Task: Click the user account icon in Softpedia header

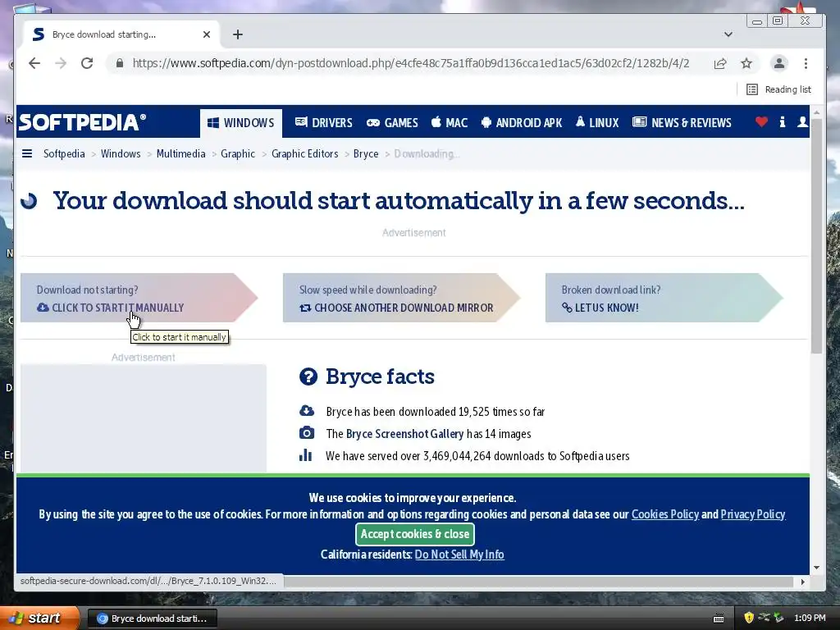Action: (802, 122)
